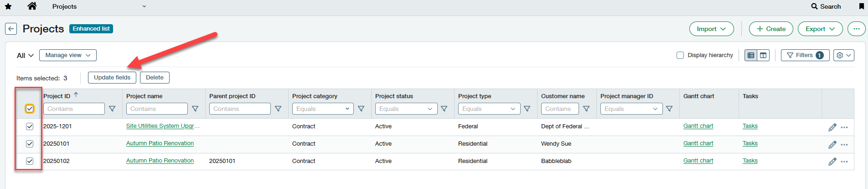Open row menu for project 20250102
The width and height of the screenshot is (868, 189).
tap(844, 162)
